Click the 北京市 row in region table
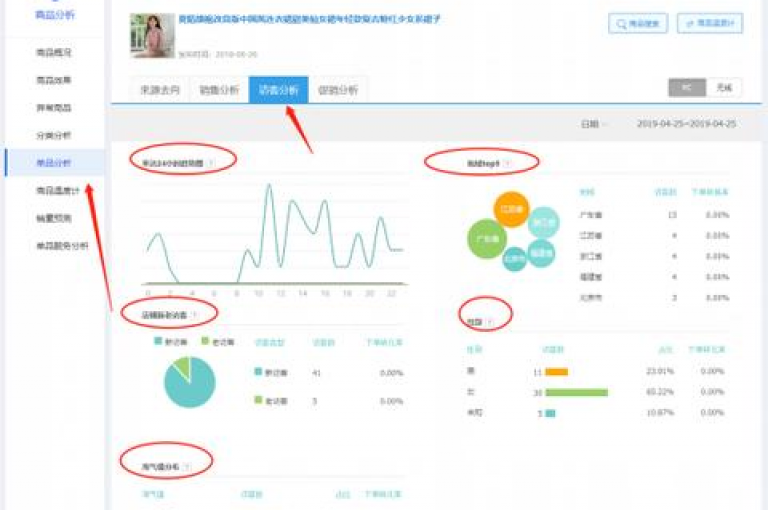This screenshot has width=768, height=510. point(654,297)
